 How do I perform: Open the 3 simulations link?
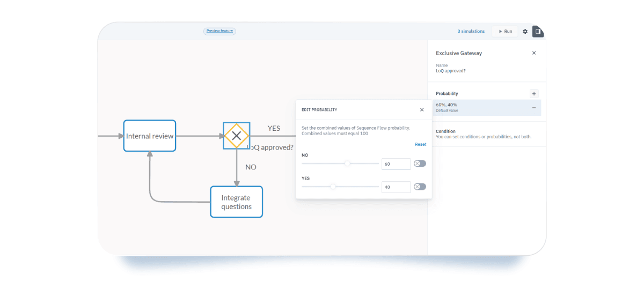(x=471, y=32)
